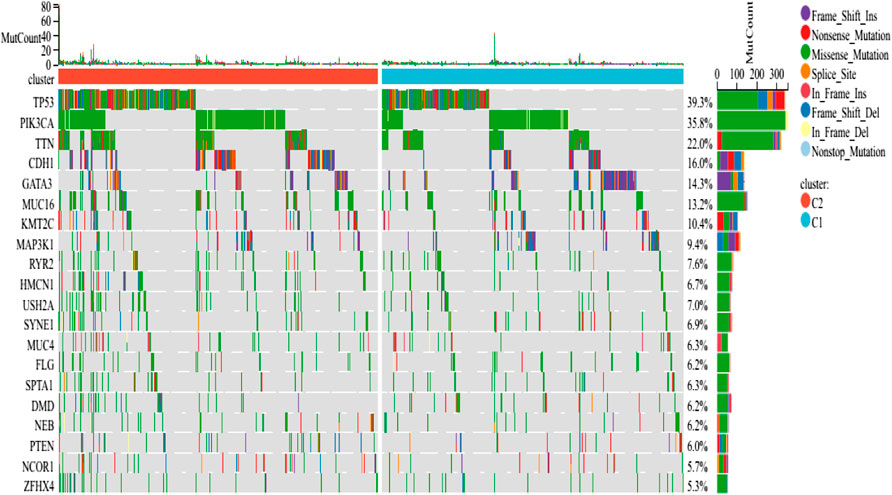Click the 14.3% frequency value
The image size is (892, 495).
tap(700, 184)
